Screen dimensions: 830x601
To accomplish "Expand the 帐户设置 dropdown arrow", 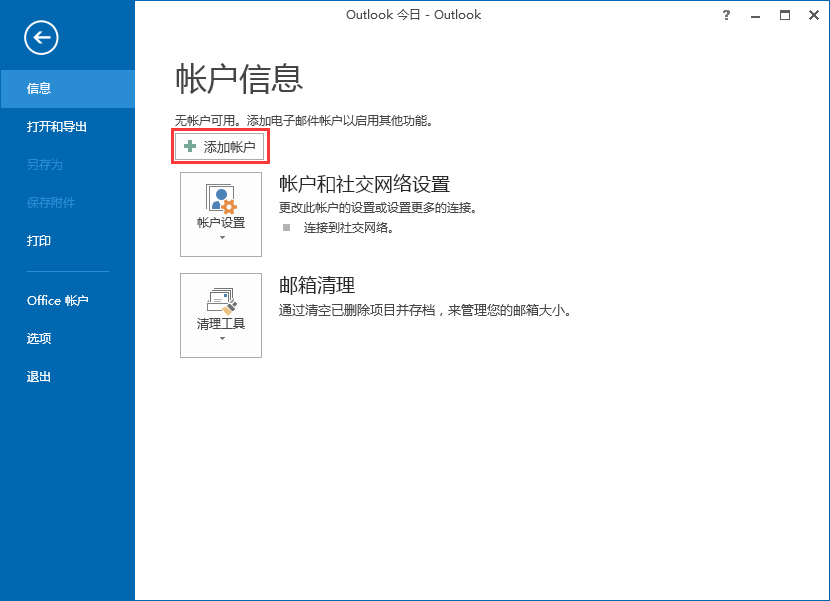I will click(x=221, y=238).
